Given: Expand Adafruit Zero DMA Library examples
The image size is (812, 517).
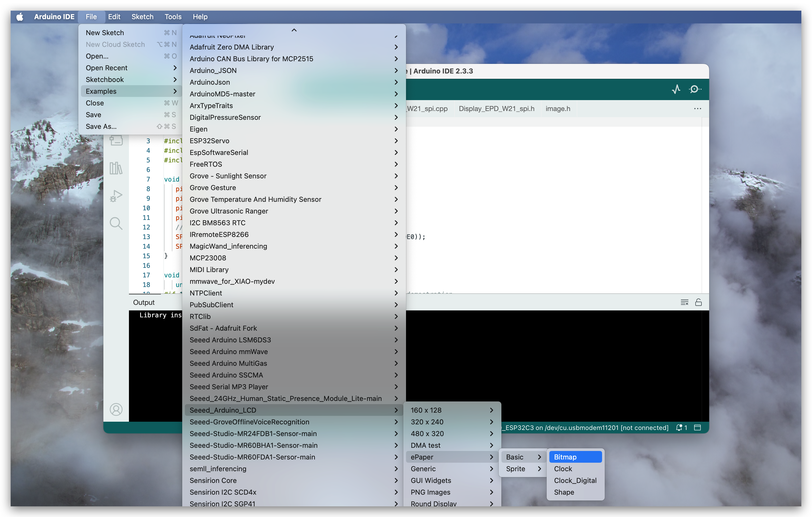Looking at the screenshot, I should coord(294,47).
